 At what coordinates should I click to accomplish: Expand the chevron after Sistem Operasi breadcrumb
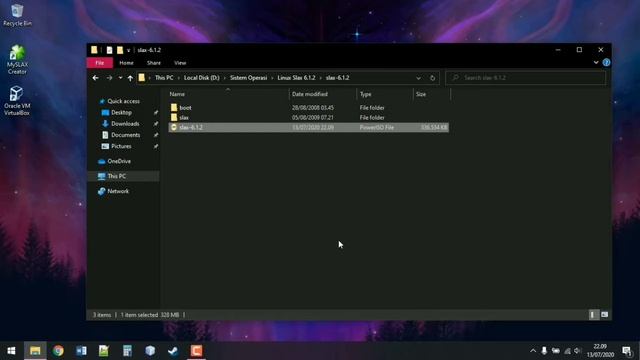pyautogui.click(x=272, y=78)
